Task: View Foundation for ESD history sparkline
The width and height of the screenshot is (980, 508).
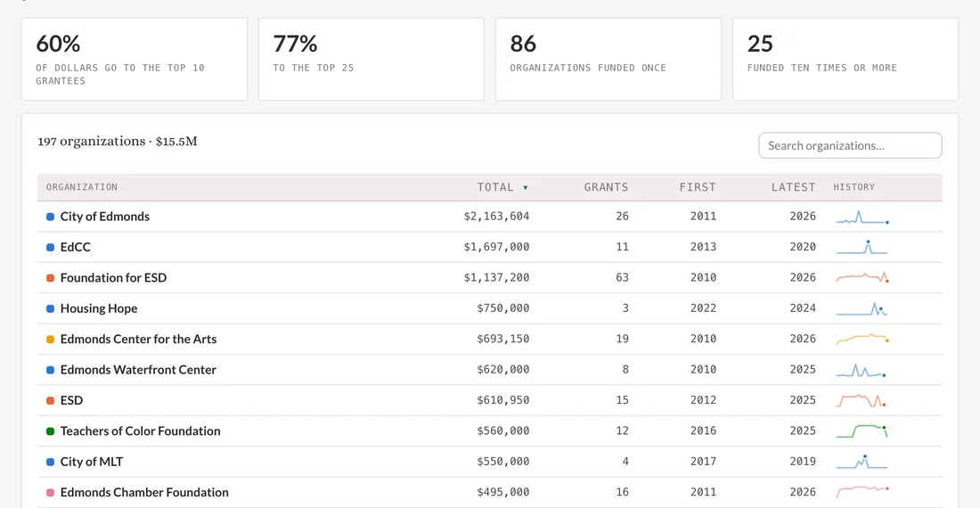Action: pyautogui.click(x=862, y=277)
